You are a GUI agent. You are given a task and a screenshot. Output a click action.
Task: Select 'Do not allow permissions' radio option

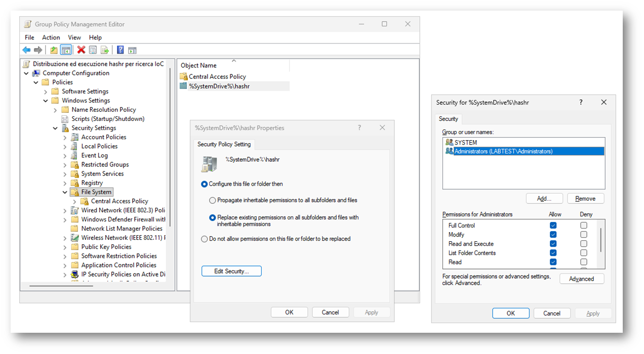pyautogui.click(x=205, y=239)
